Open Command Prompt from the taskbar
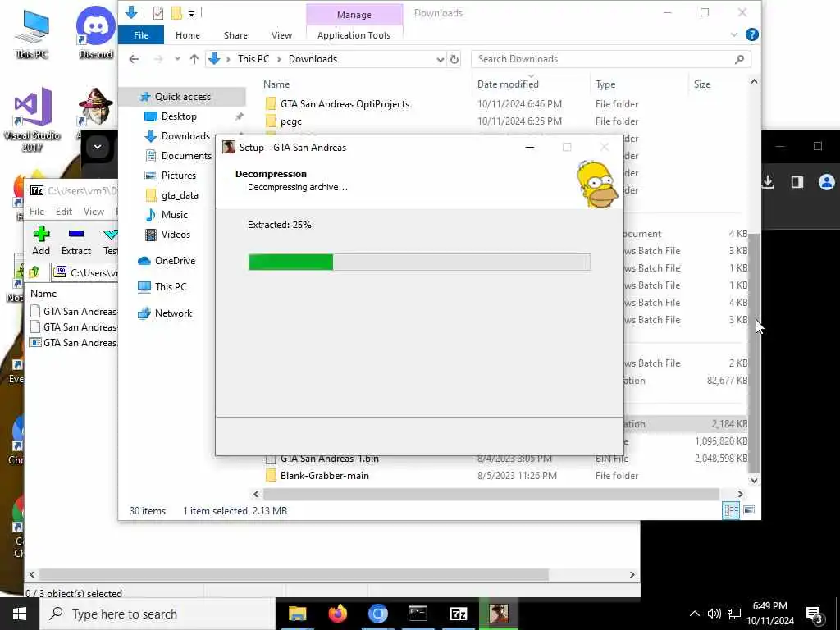The image size is (840, 630). pyautogui.click(x=418, y=614)
